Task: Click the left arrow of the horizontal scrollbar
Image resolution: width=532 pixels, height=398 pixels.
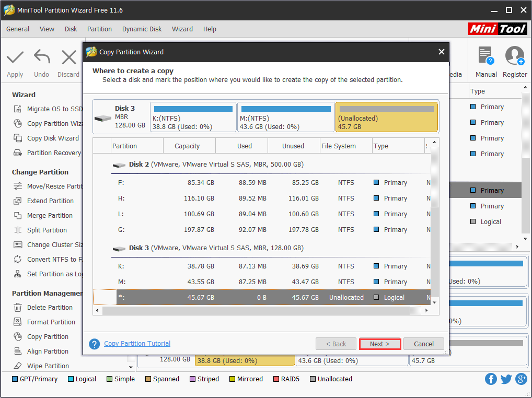Action: 97,310
